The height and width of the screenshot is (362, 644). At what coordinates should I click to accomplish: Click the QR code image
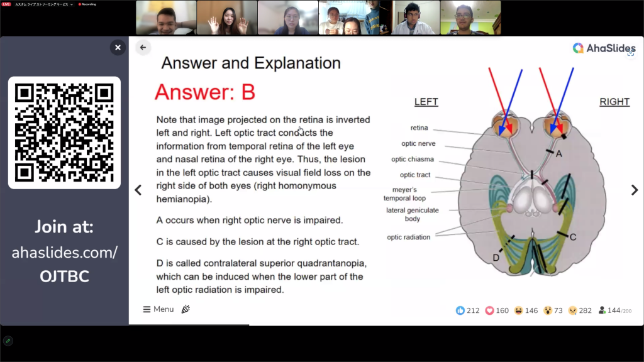click(x=64, y=133)
